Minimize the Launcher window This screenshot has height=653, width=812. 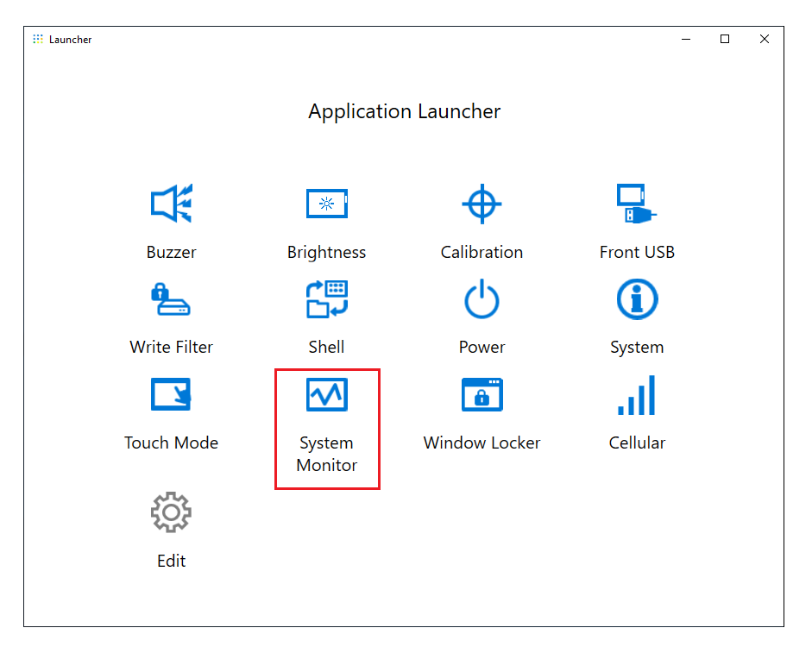[685, 40]
